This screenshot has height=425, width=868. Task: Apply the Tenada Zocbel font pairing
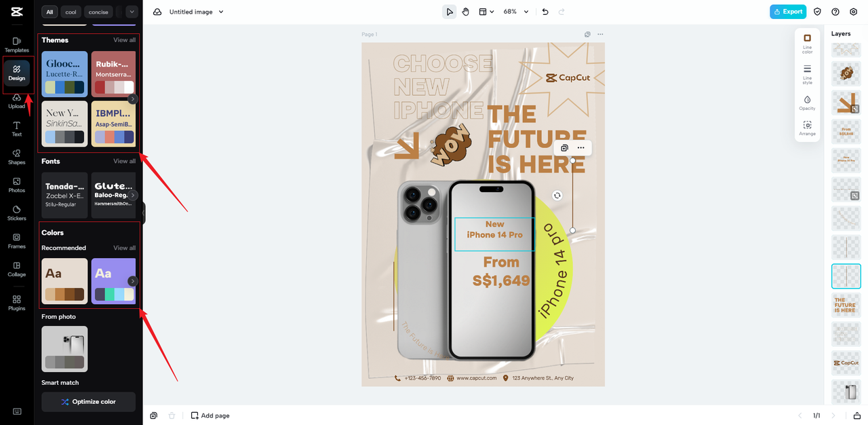pos(64,195)
